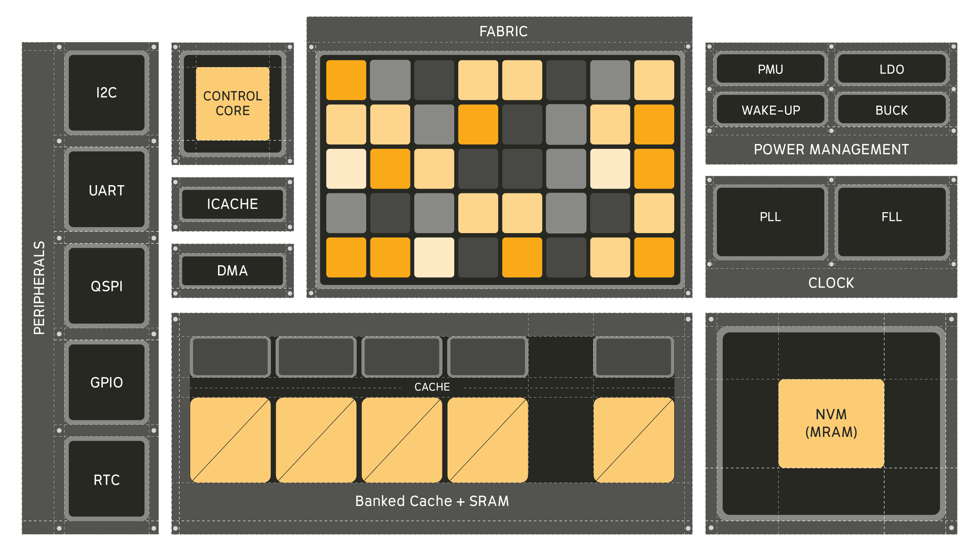Click the WAKE-UP block
Viewport: 980px width, 551px height.
(x=770, y=110)
